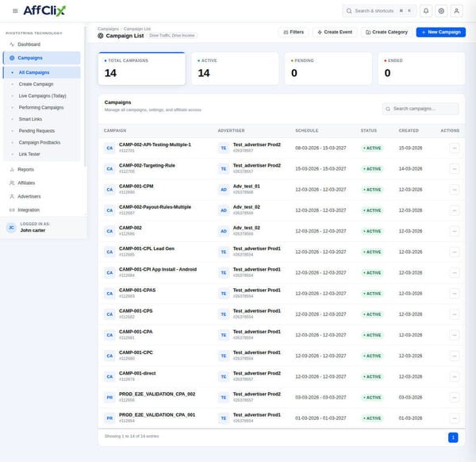This screenshot has height=462, width=476.
Task: Toggle the hamburger menu icon
Action: pyautogui.click(x=15, y=11)
